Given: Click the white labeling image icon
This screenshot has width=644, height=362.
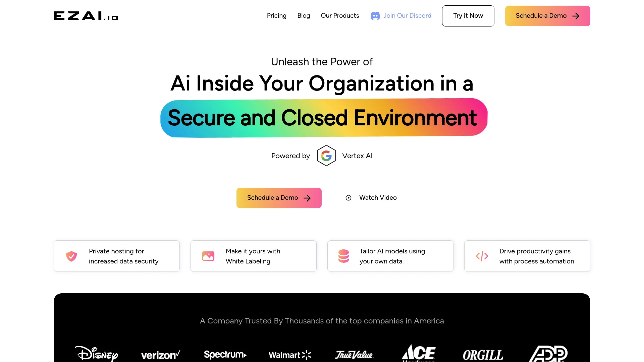Looking at the screenshot, I should pos(208,256).
